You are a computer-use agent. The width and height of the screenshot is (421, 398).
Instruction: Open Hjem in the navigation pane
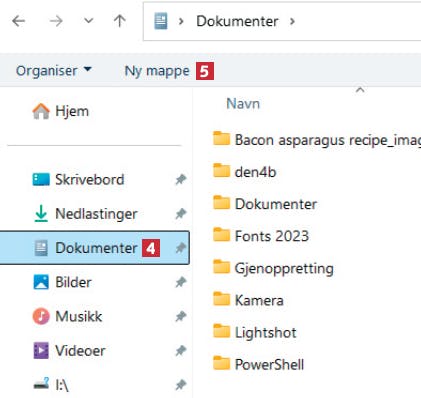61,111
